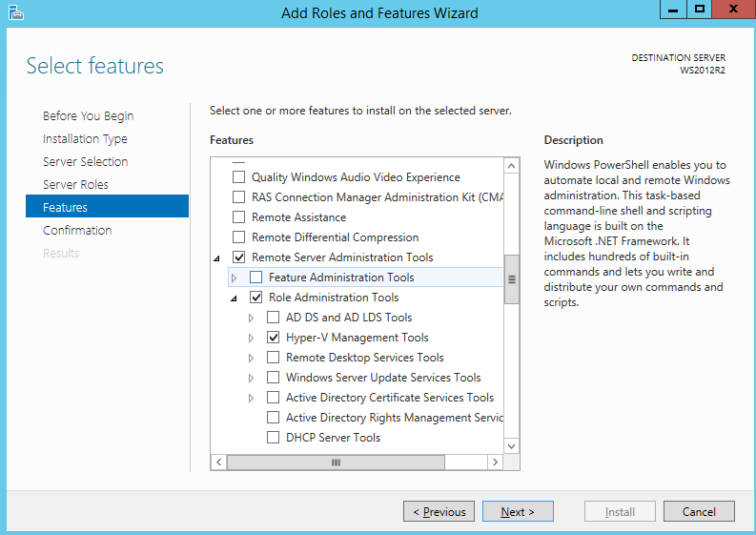Check Active Directory Certificate Services Tools
756x535 pixels.
(273, 397)
